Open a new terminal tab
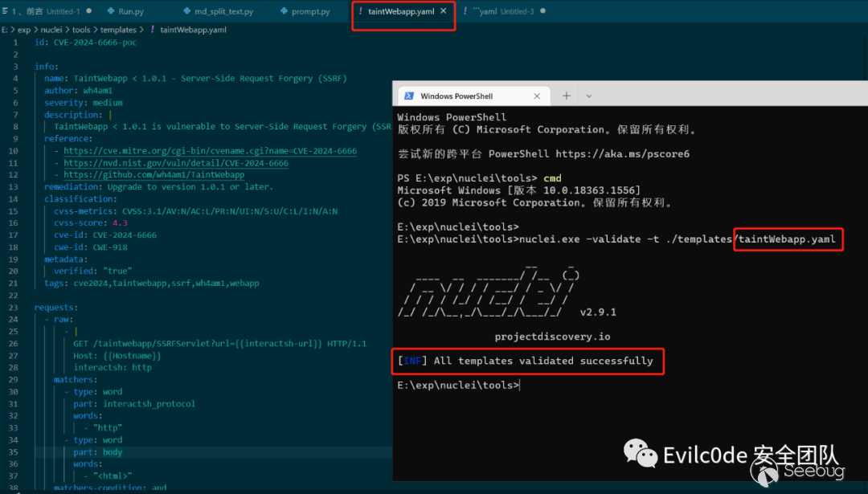 (x=567, y=96)
